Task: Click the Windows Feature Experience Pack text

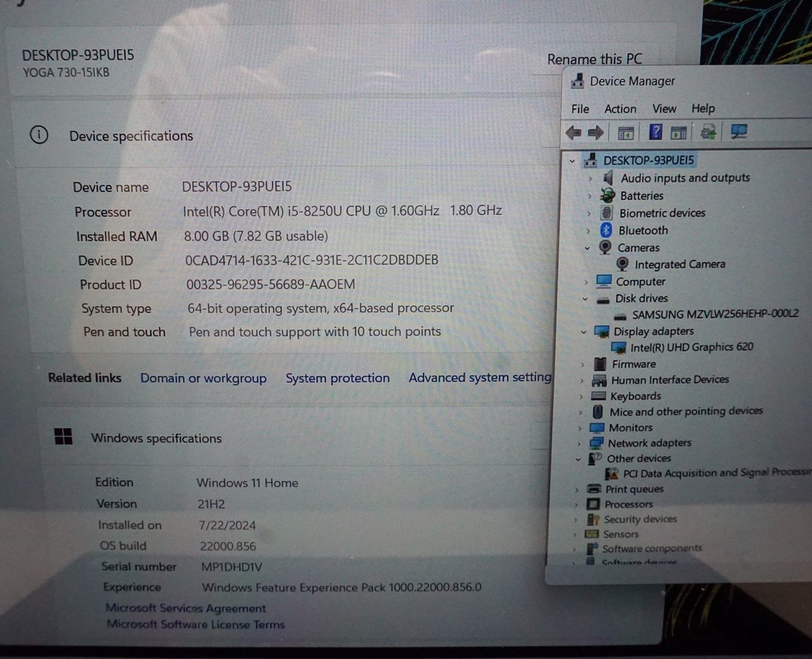Action: point(342,587)
